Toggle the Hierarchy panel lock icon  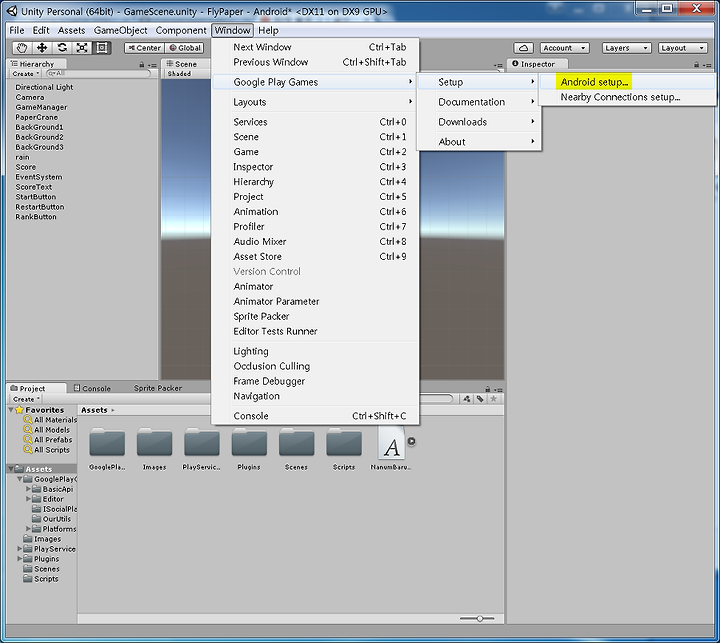142,65
